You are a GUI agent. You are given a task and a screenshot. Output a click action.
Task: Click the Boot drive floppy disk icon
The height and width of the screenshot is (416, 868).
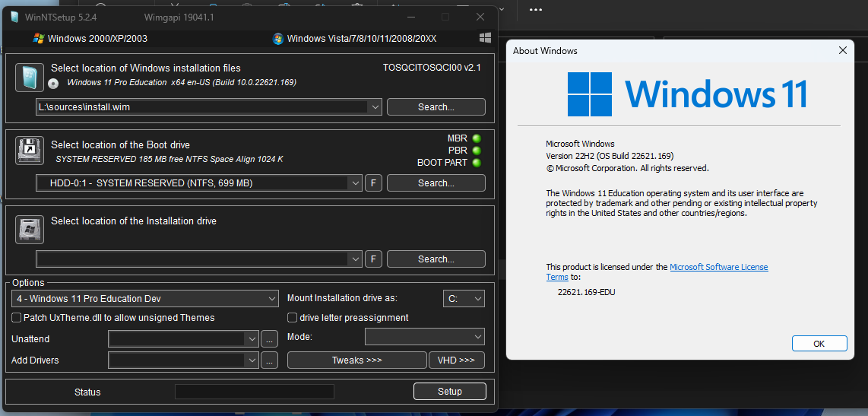click(29, 151)
